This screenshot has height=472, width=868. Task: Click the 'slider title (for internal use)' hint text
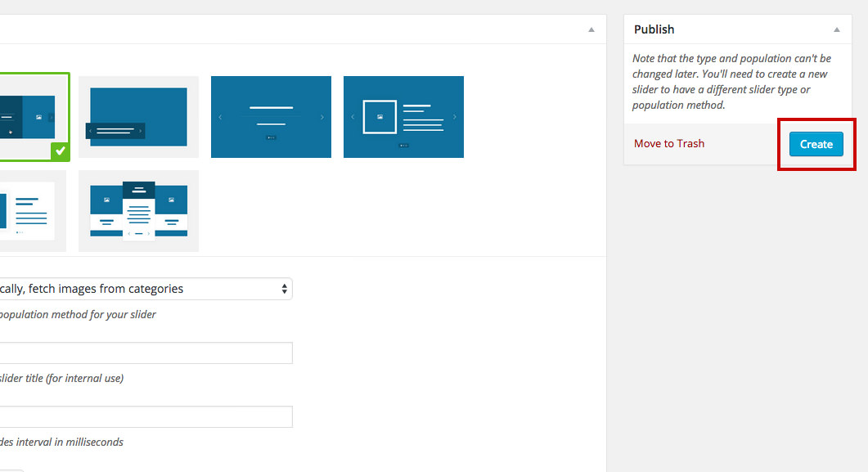click(x=61, y=378)
